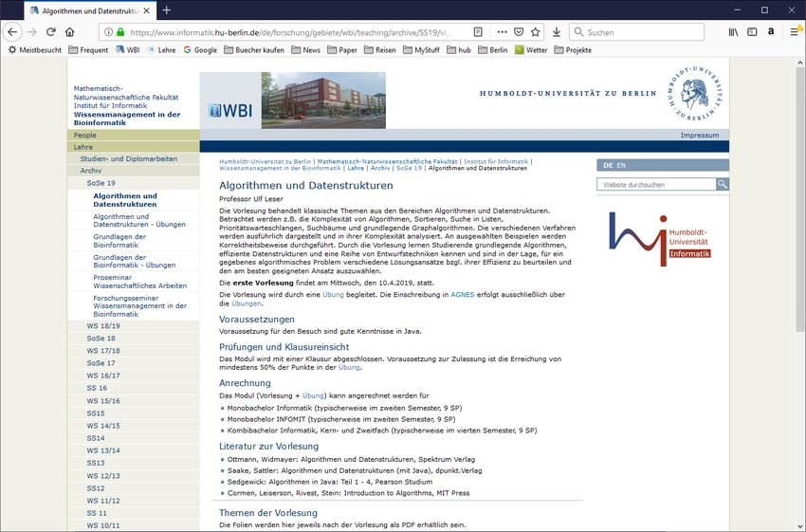Image resolution: width=806 pixels, height=532 pixels.
Task: Close the Algorithmen und Datenstrukturen tab
Action: 146,10
